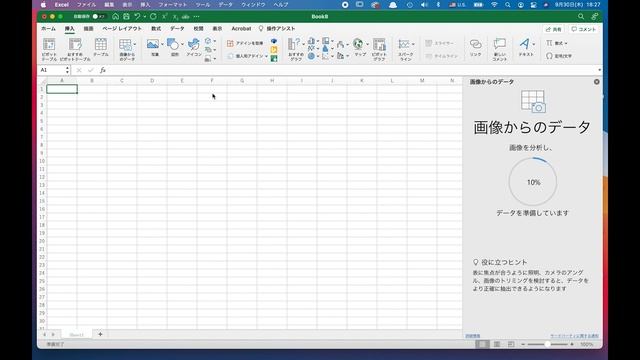Click the insert function fx button
Image resolution: width=640 pixels, height=360 pixels.
tap(103, 70)
